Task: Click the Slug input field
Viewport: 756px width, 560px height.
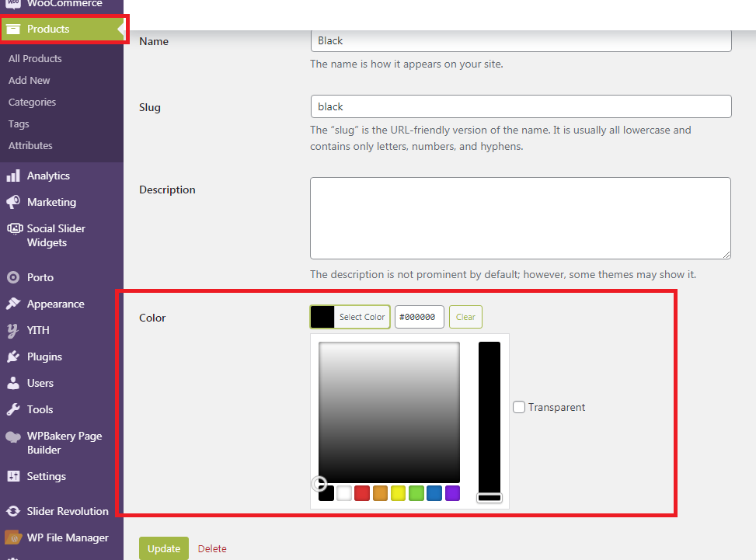Action: tap(521, 106)
